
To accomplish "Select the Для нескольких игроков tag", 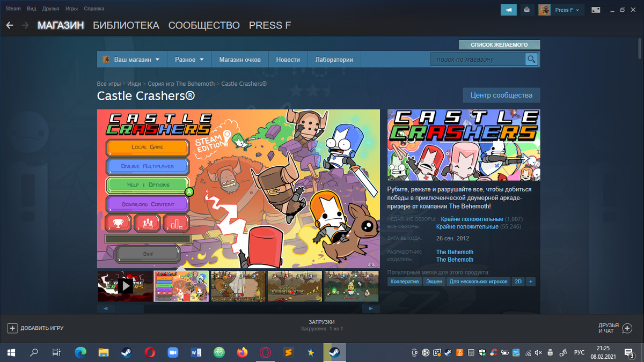I will (478, 281).
